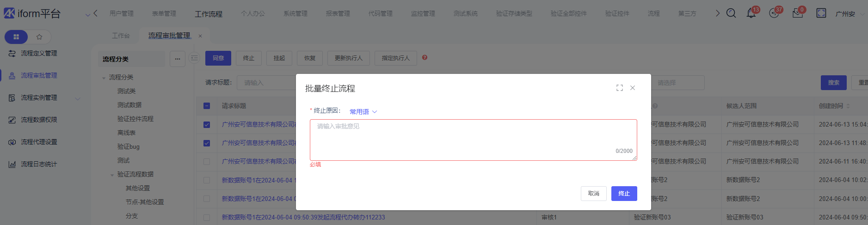
Task: Expand the 流程实例管理 sidebar menu
Action: pyautogui.click(x=77, y=98)
